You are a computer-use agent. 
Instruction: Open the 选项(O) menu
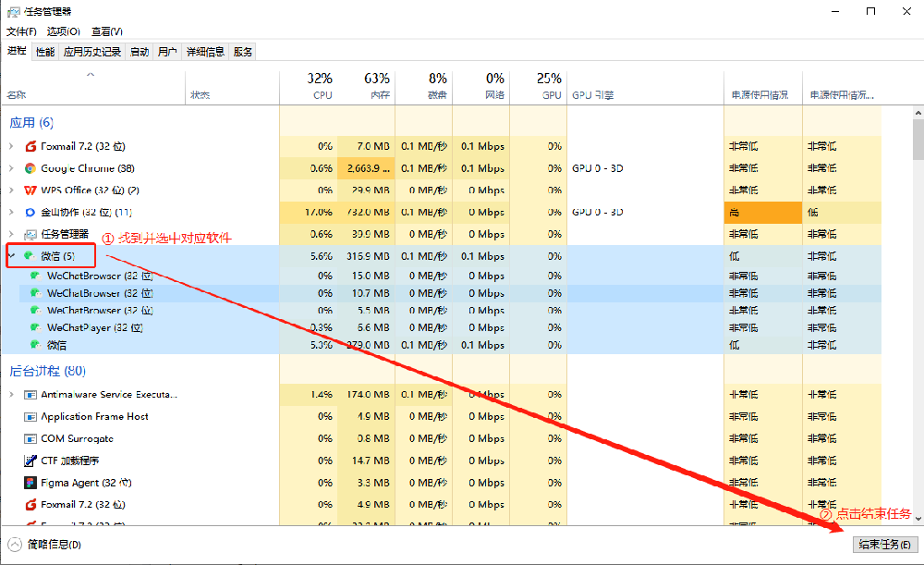(x=64, y=31)
